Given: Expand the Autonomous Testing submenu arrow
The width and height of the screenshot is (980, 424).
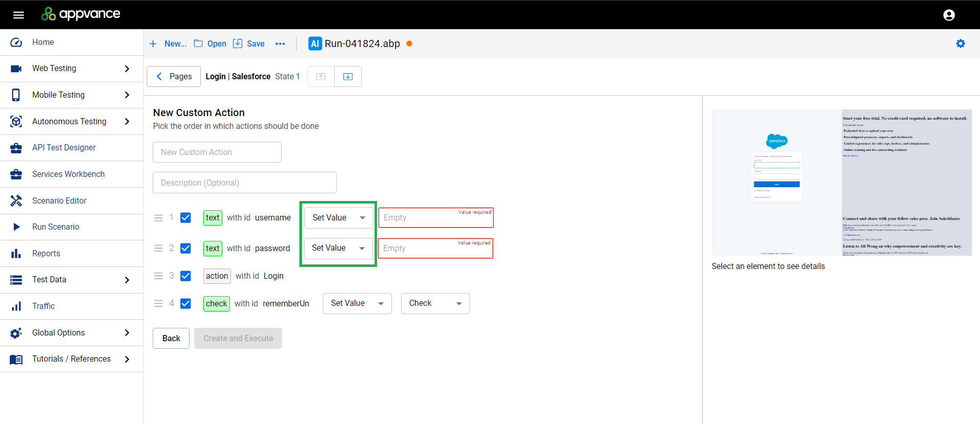Looking at the screenshot, I should point(127,121).
